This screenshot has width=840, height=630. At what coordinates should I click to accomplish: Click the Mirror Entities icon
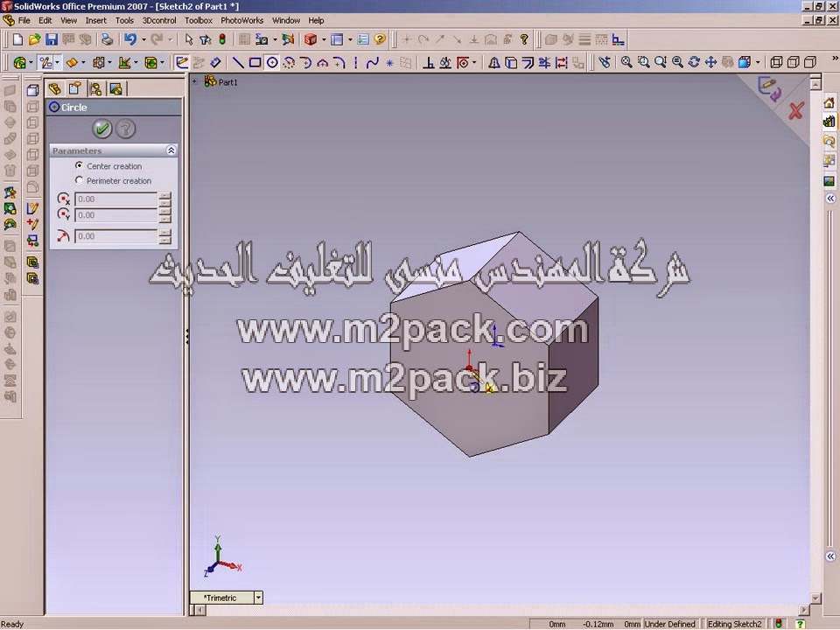[493, 63]
